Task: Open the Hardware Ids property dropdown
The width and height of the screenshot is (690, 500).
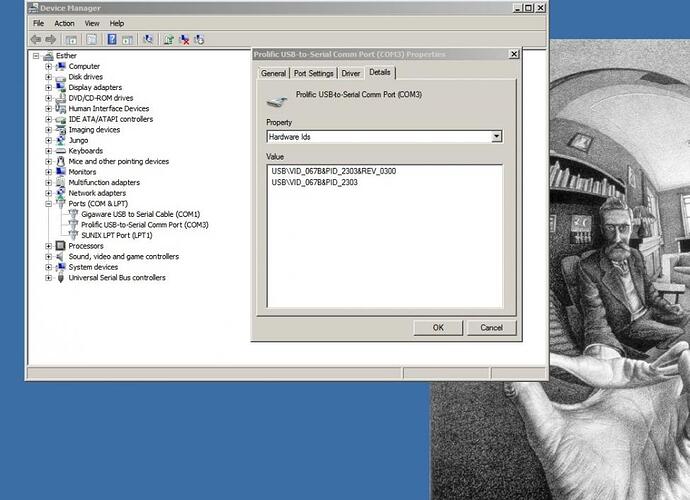Action: (x=496, y=136)
